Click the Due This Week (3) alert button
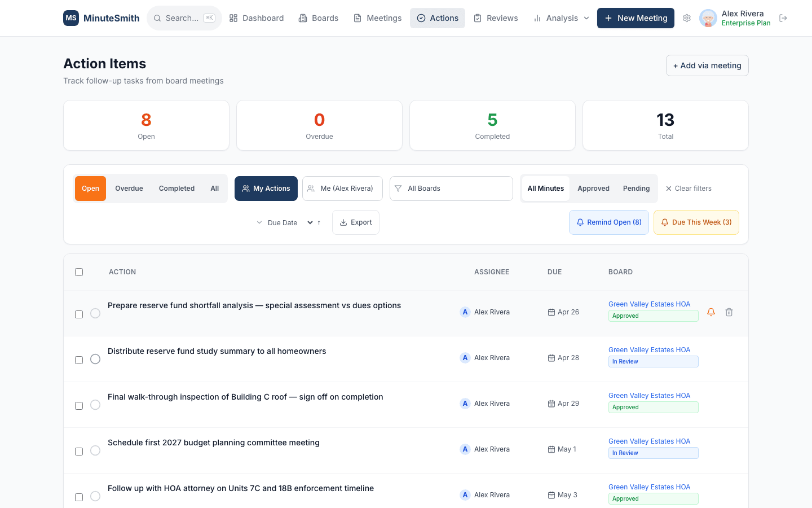This screenshot has width=812, height=508. point(696,222)
